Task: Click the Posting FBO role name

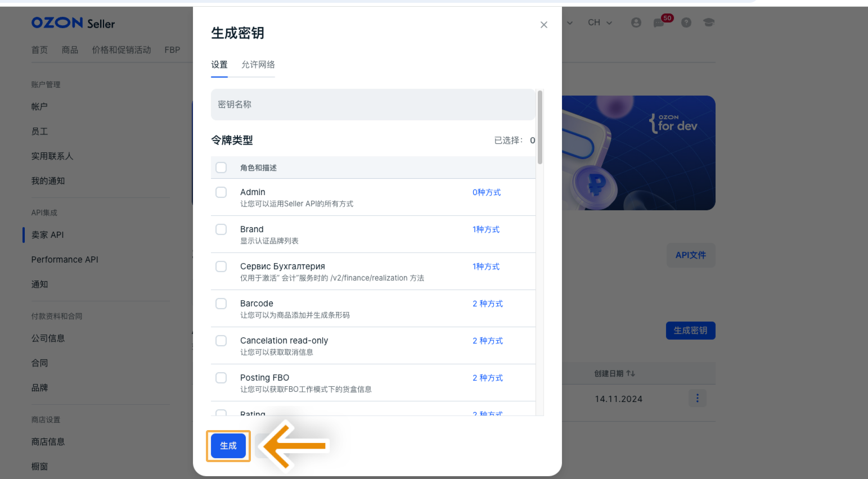Action: coord(264,378)
